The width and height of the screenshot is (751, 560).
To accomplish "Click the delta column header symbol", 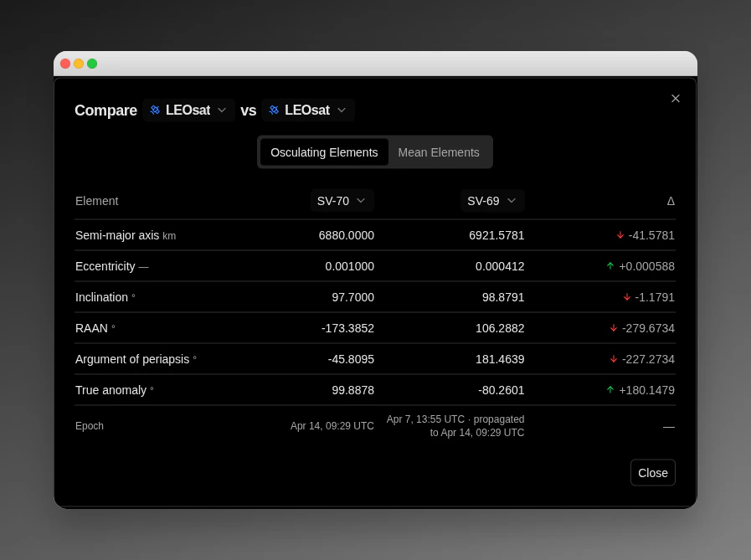I will [x=671, y=201].
